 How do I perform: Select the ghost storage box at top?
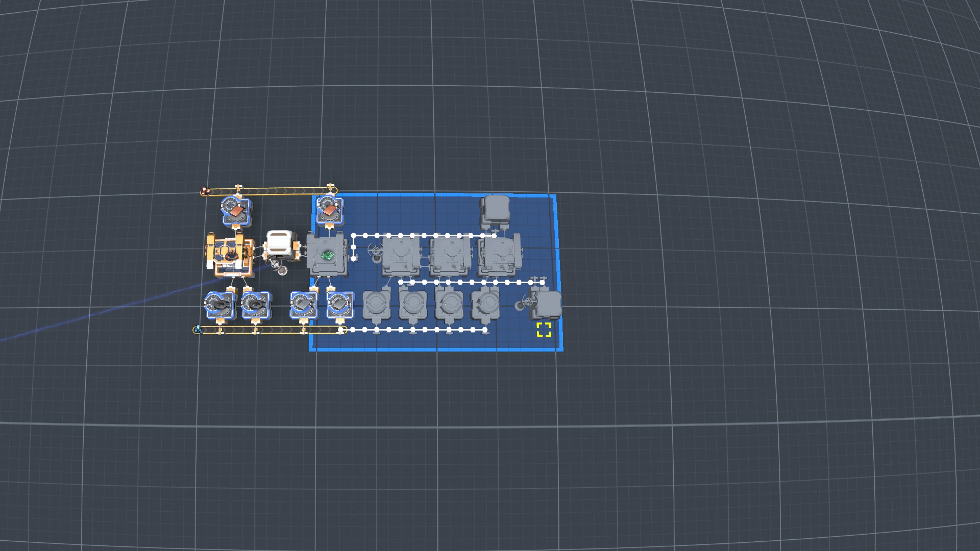pos(495,209)
